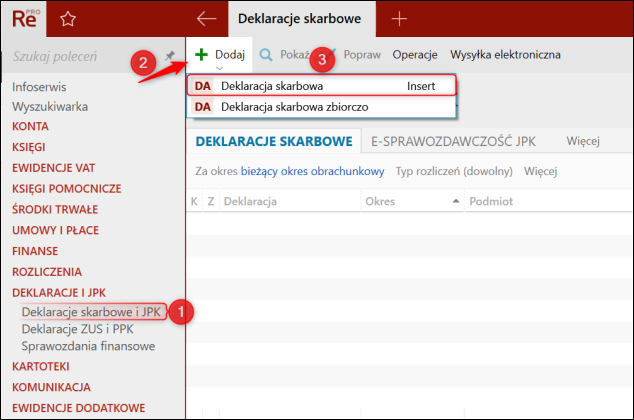Expand the UMOWY I PŁACE section
The height and width of the screenshot is (420, 634).
pos(55,230)
